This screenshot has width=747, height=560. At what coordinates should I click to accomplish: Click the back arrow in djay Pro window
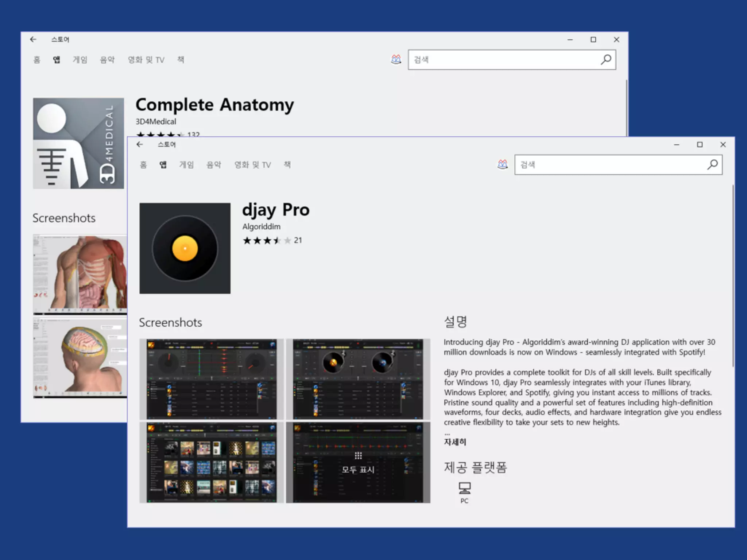[140, 144]
